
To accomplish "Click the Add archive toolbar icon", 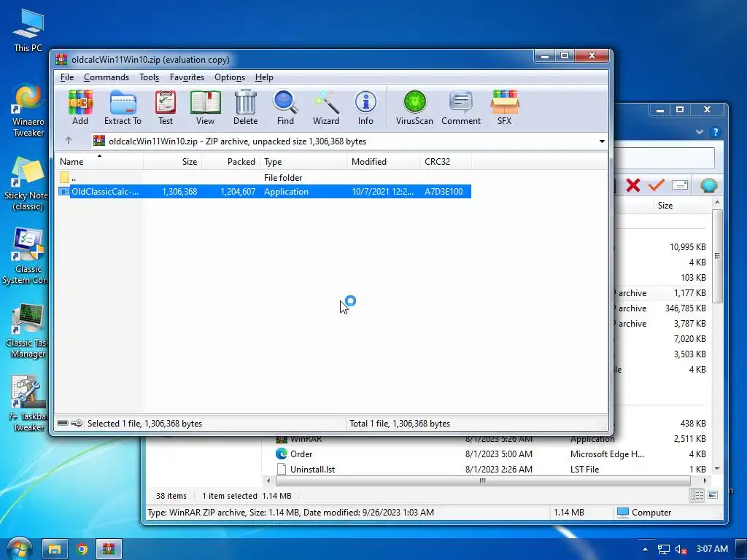I will 80,108.
